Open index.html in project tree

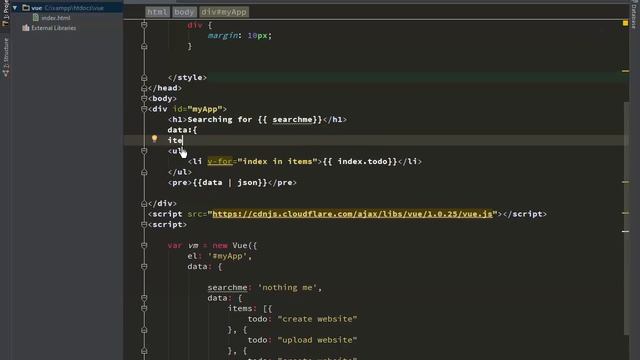coord(56,18)
